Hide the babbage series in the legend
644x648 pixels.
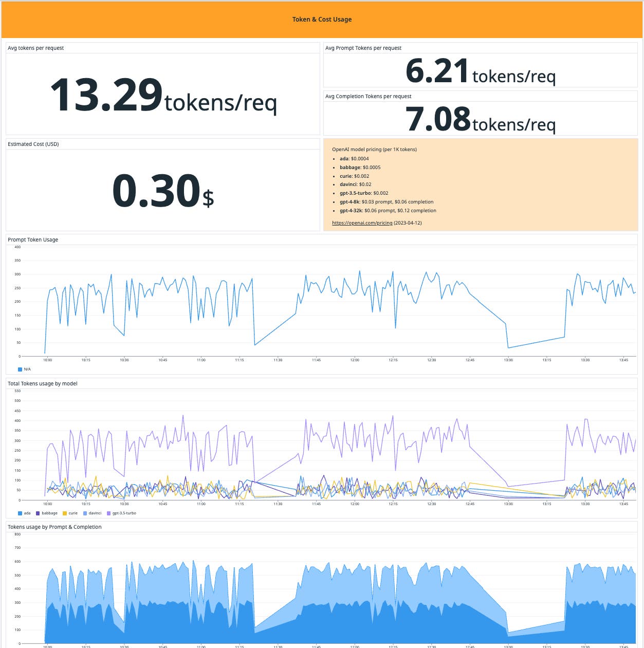pos(49,513)
